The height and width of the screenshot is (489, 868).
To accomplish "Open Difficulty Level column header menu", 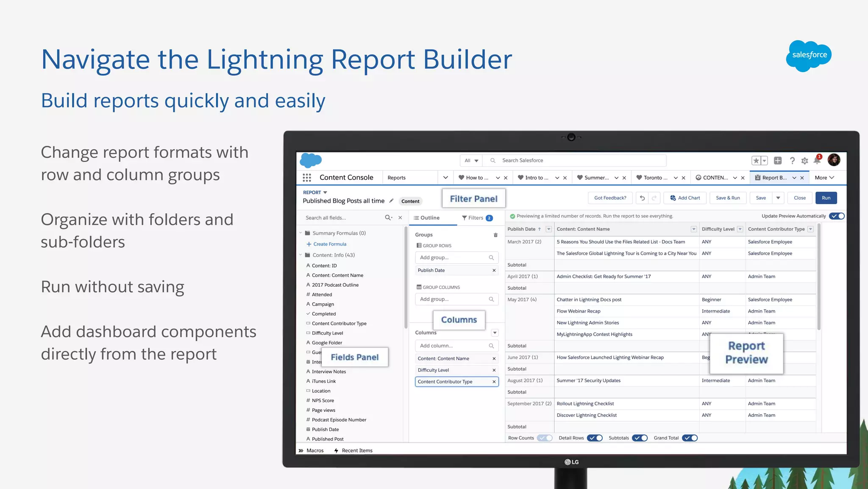I will 740,229.
